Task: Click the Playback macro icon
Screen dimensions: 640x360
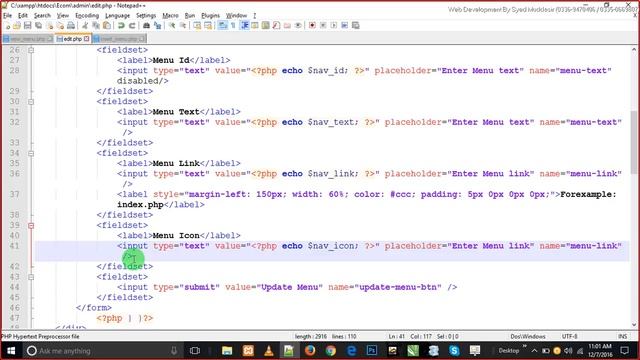Action: 334,25
